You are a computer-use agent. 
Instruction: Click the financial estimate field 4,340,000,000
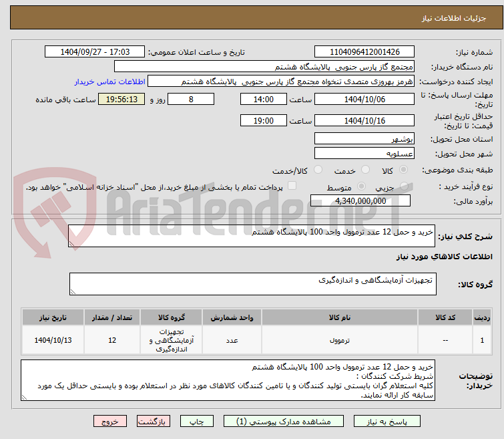pyautogui.click(x=360, y=200)
